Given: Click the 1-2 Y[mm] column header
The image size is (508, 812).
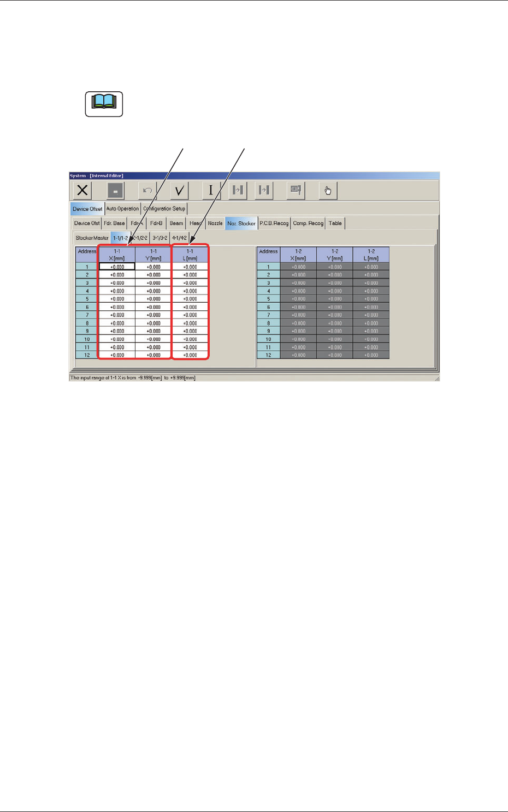Looking at the screenshot, I should pyautogui.click(x=335, y=255).
